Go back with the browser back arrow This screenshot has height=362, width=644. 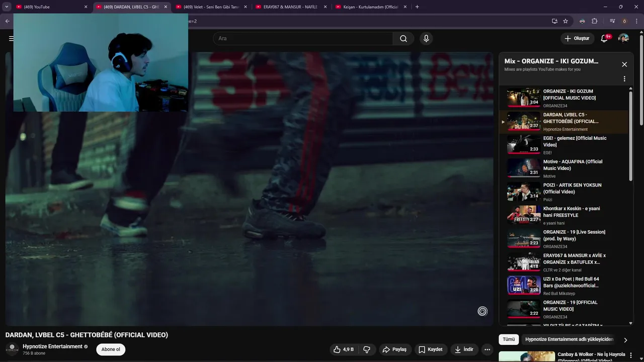7,21
